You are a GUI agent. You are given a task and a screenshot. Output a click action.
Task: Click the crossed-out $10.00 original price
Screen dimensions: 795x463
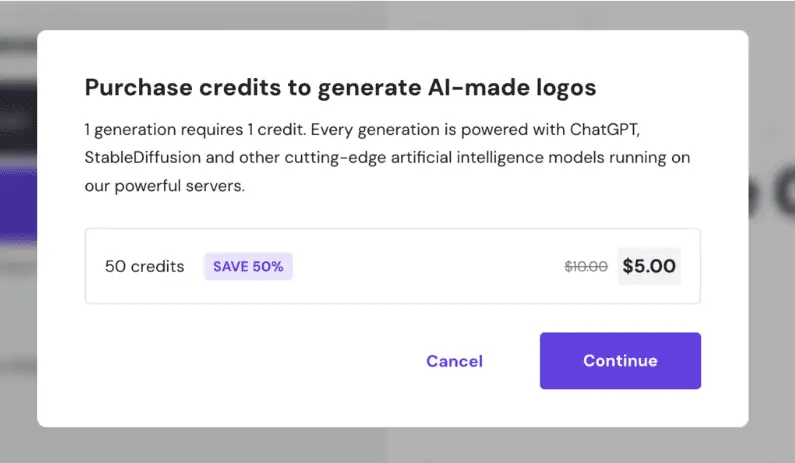586,267
